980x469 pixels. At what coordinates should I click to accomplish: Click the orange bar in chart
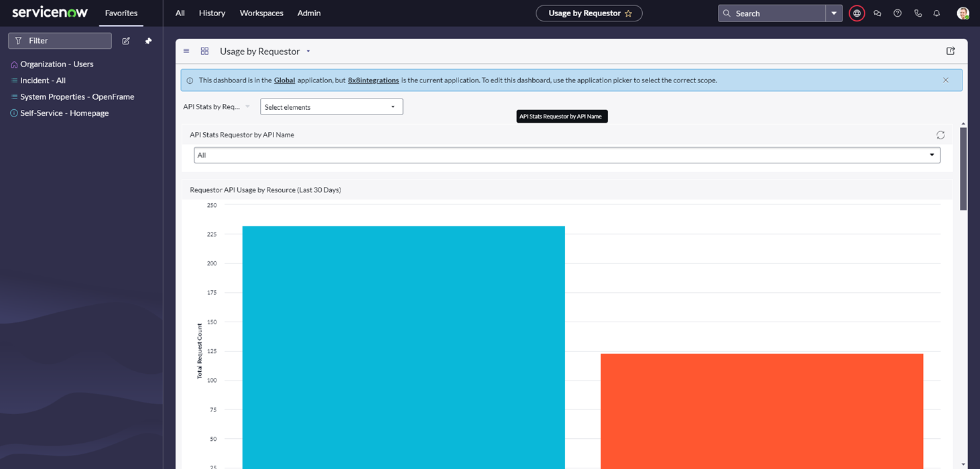pyautogui.click(x=762, y=411)
